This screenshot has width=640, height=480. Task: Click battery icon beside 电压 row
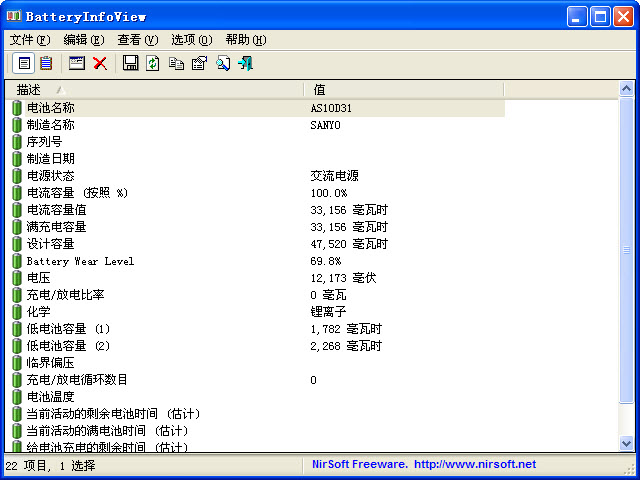[x=17, y=278]
